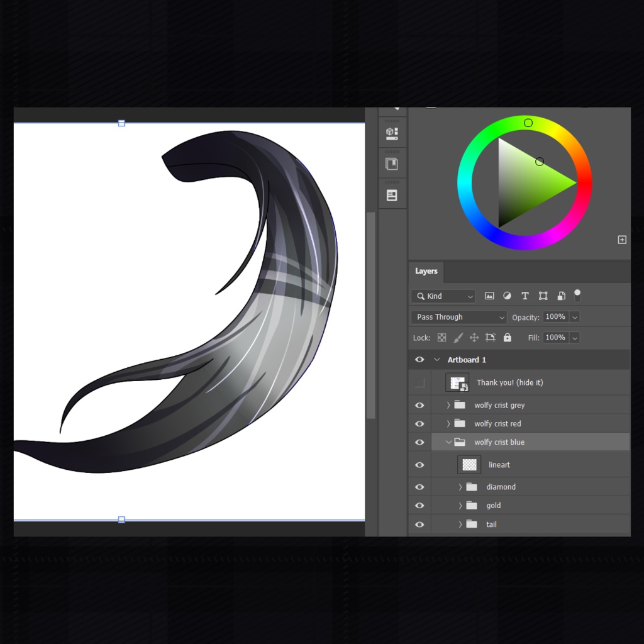Screen dimensions: 644x644
Task: Hide the diamond group
Action: point(419,487)
